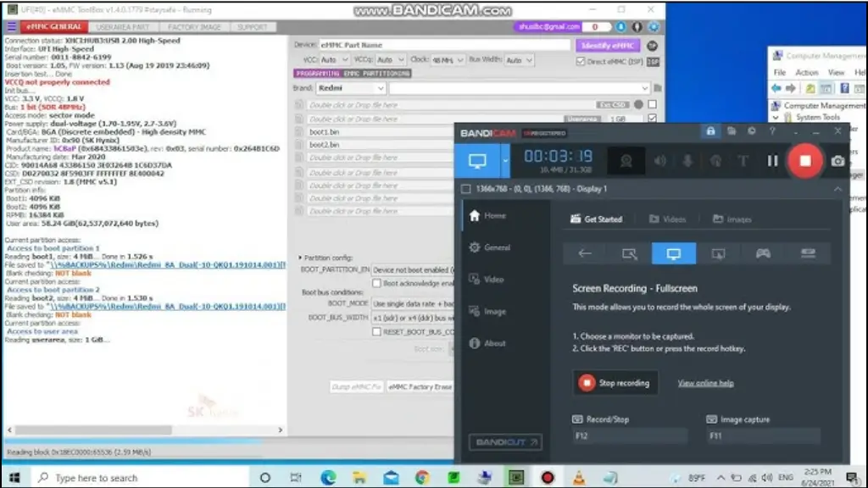Screen dimensions: 868x488
Task: Open Bandicam help question mark icon
Action: point(771,131)
